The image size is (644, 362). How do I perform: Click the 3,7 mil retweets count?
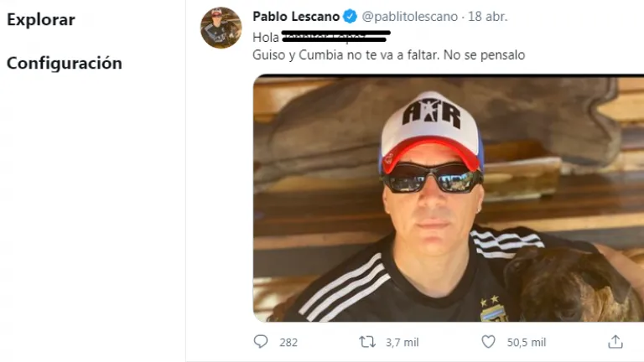402,342
